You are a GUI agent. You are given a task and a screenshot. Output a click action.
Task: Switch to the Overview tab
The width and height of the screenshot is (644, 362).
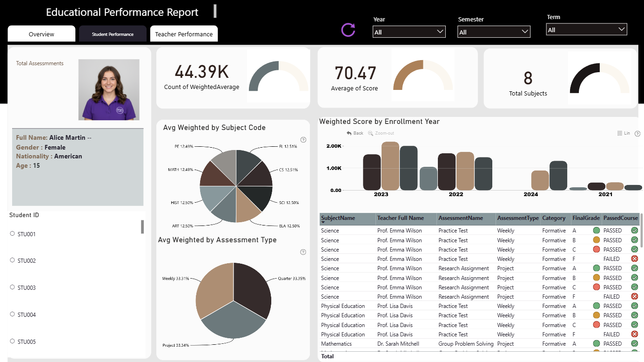[41, 34]
